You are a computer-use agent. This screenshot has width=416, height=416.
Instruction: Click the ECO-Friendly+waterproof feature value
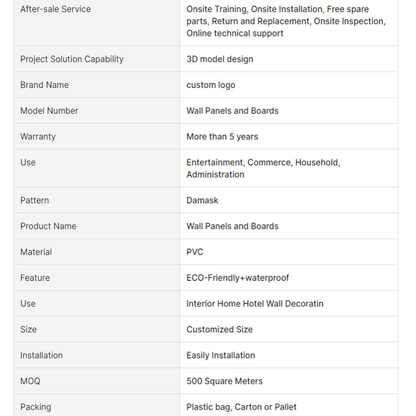click(x=237, y=278)
